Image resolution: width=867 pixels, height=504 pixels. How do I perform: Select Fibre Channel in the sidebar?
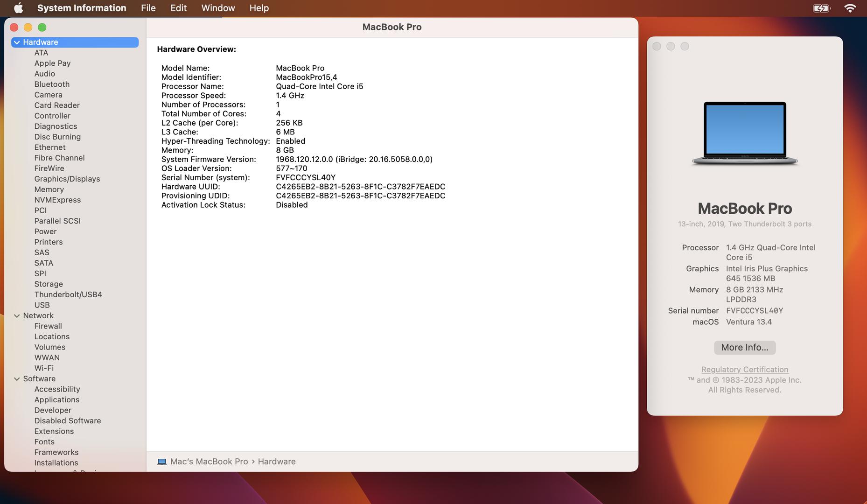click(x=59, y=158)
